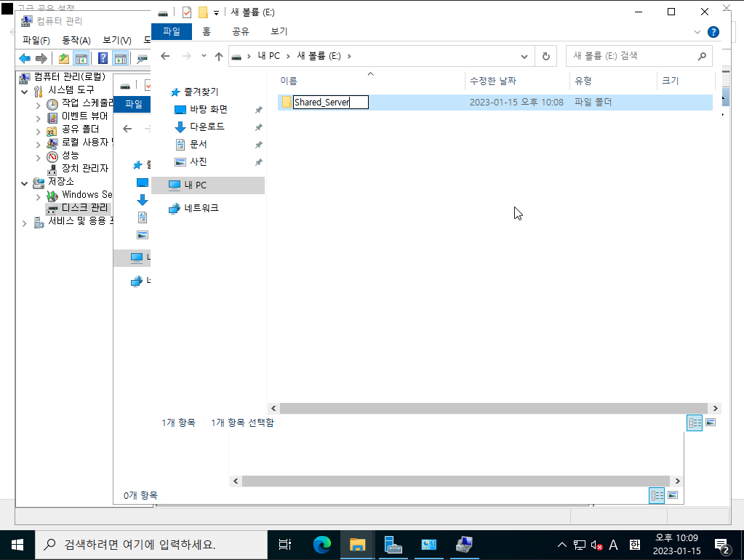Image resolution: width=744 pixels, height=560 pixels.
Task: Collapse 시스템 도구 tree node
Action: [25, 92]
